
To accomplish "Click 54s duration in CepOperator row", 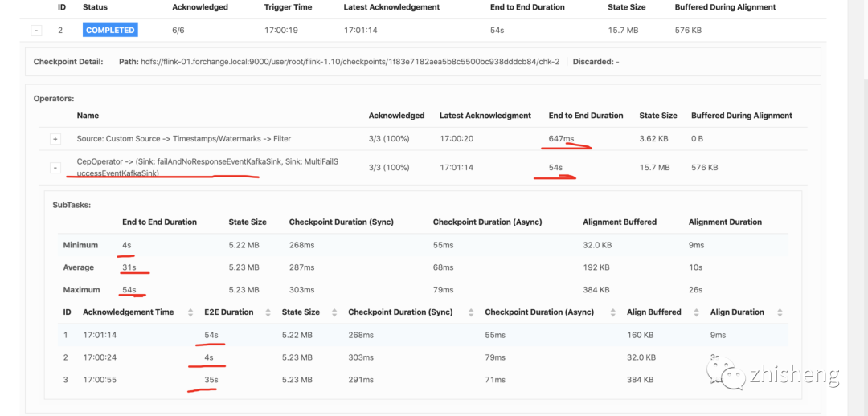I will coord(555,167).
